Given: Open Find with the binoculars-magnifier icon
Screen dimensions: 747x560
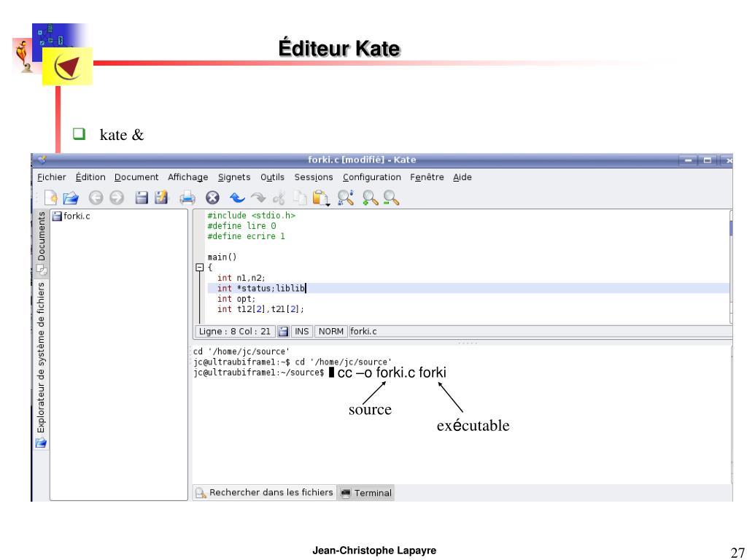Looking at the screenshot, I should (345, 198).
